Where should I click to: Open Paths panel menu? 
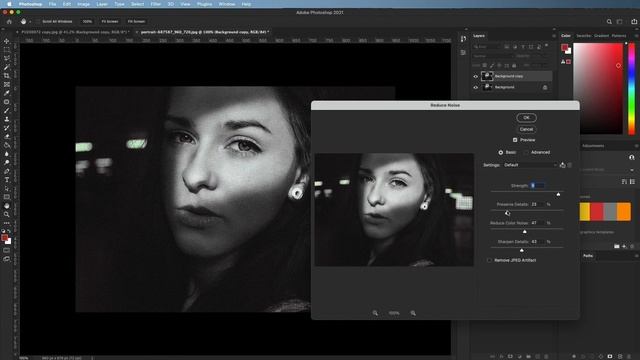pos(636,256)
